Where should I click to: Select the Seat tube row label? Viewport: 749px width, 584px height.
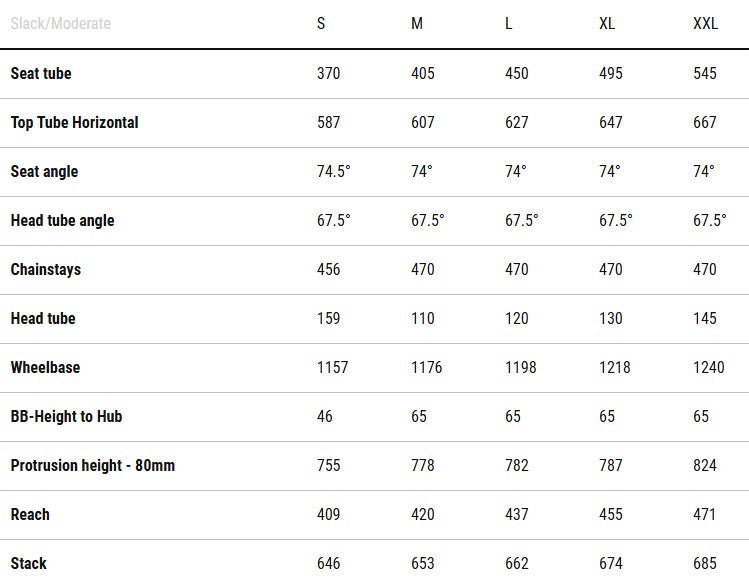(x=41, y=73)
